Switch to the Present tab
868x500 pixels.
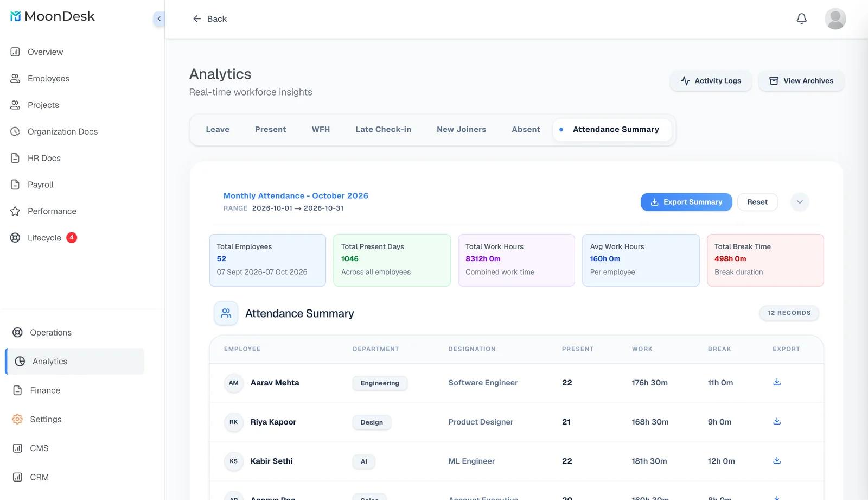tap(270, 130)
